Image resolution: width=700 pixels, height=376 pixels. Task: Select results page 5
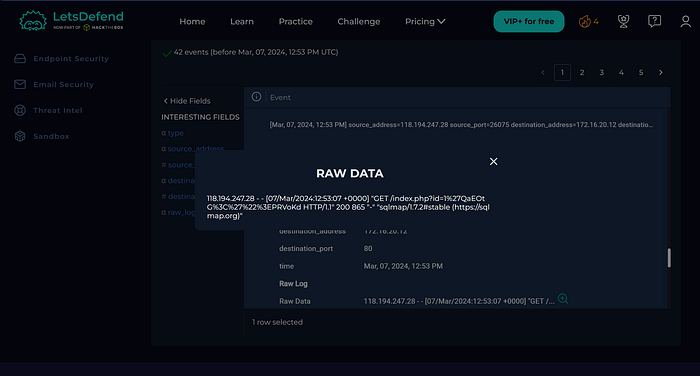[641, 72]
